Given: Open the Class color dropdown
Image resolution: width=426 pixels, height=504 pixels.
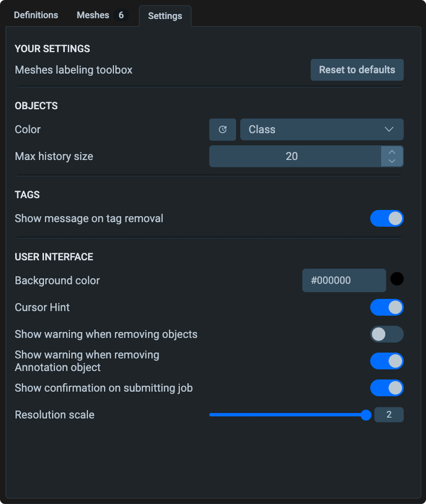Looking at the screenshot, I should (322, 130).
